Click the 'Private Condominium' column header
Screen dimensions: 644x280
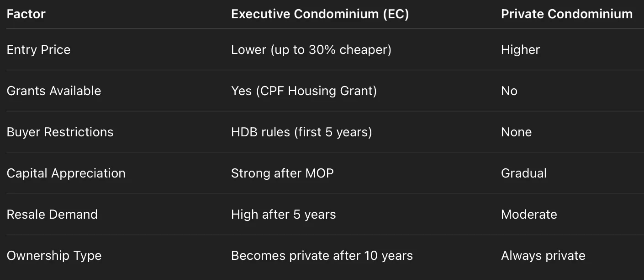point(566,14)
